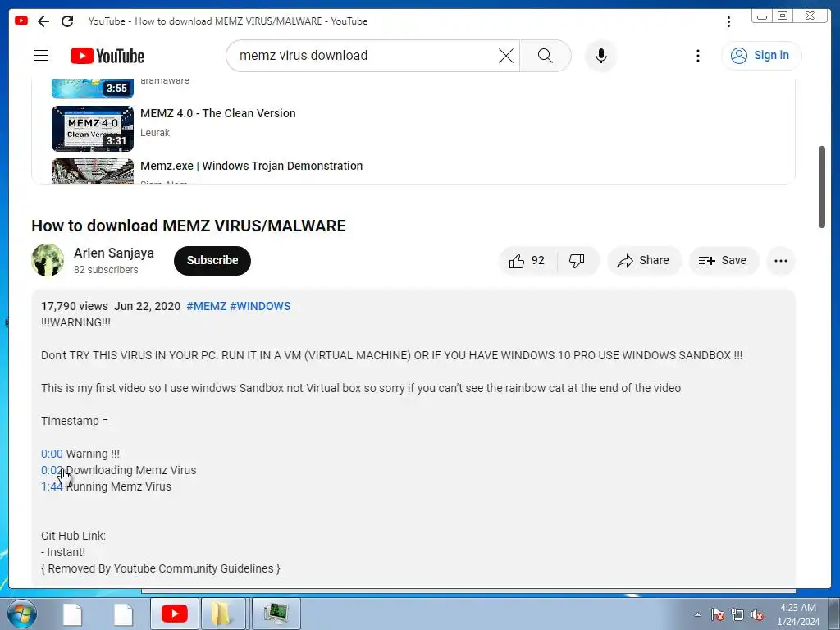
Task: Open YouTube settings three-dot menu
Action: (x=697, y=56)
